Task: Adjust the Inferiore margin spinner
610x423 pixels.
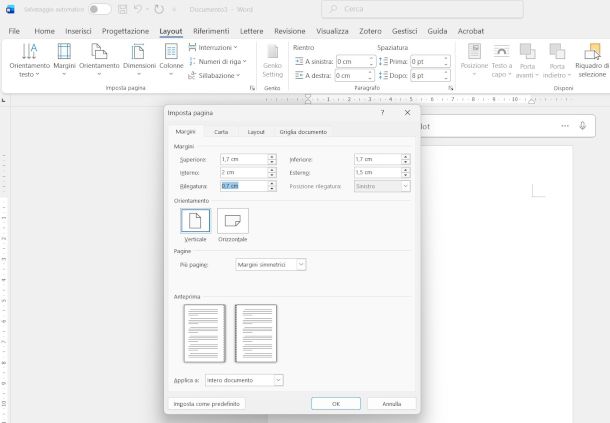Action: click(406, 159)
